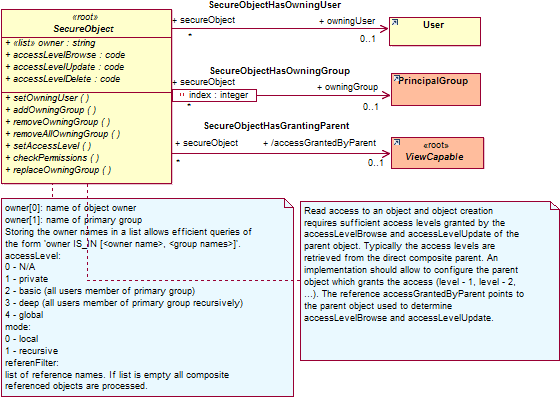This screenshot has height=397, width=560.
Task: Click the index : integer qualifier box
Action: (x=214, y=95)
